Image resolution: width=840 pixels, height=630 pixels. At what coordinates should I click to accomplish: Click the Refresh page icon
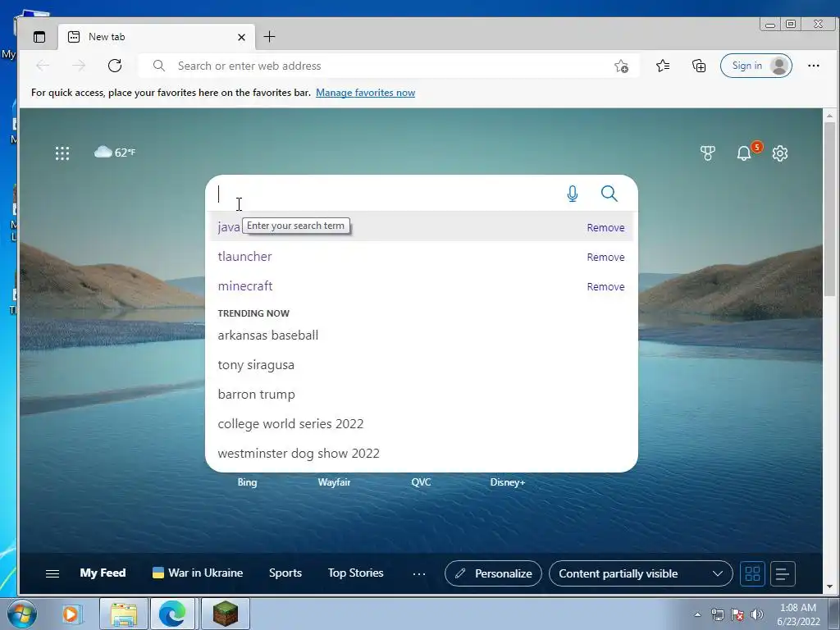pos(115,66)
